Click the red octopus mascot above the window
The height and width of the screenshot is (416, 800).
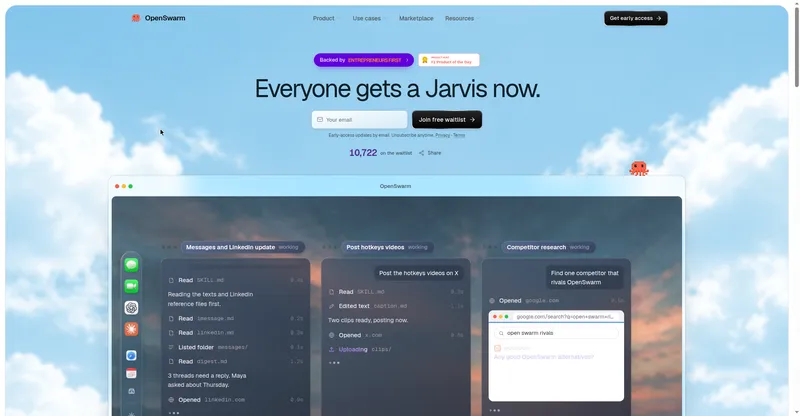[x=639, y=168]
